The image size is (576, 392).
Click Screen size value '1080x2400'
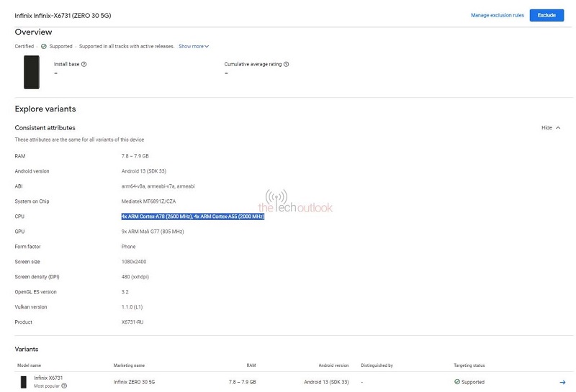[x=134, y=262]
